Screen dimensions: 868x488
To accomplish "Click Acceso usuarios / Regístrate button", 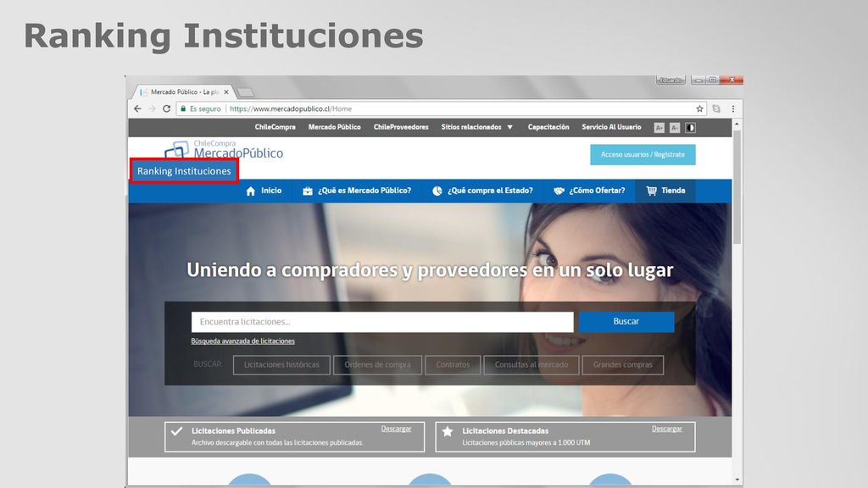I will (643, 155).
